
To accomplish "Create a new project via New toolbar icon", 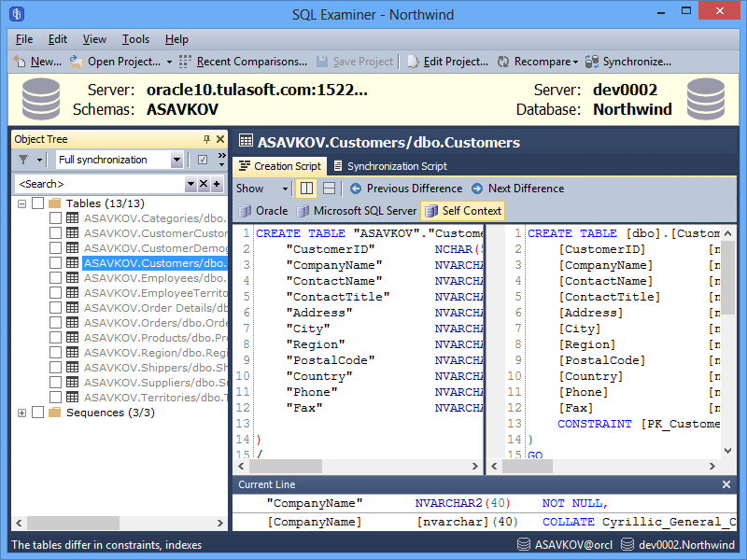I will [28, 61].
